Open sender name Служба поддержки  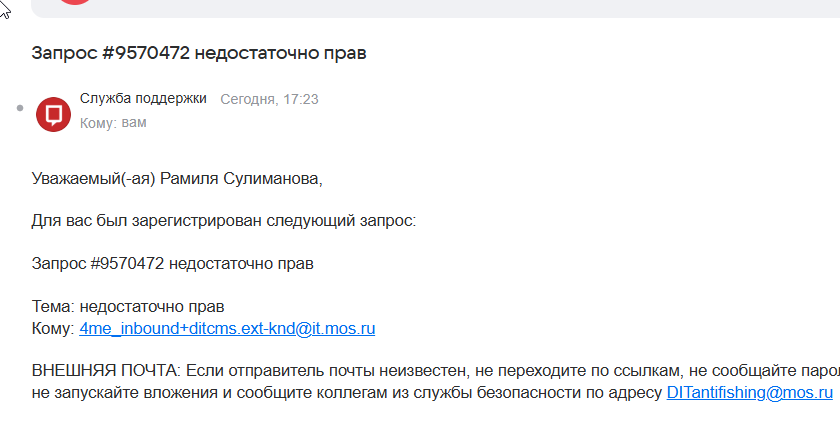(x=143, y=99)
